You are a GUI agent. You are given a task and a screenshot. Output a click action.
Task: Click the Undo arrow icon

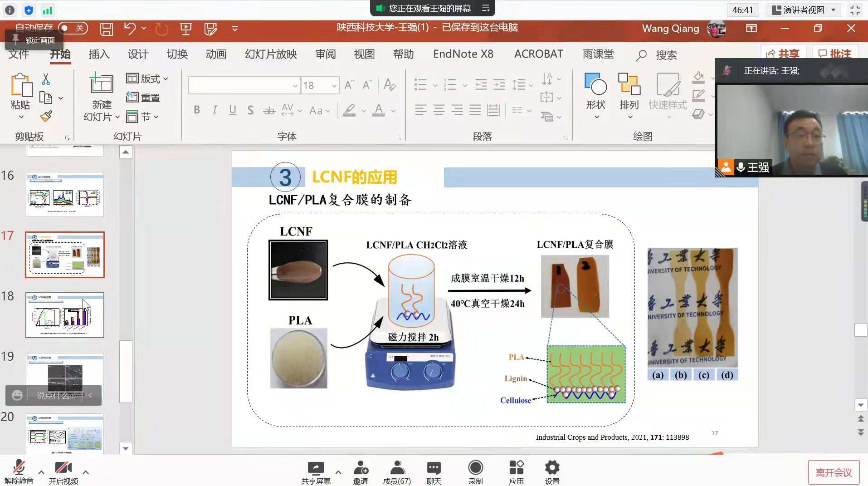[x=130, y=29]
